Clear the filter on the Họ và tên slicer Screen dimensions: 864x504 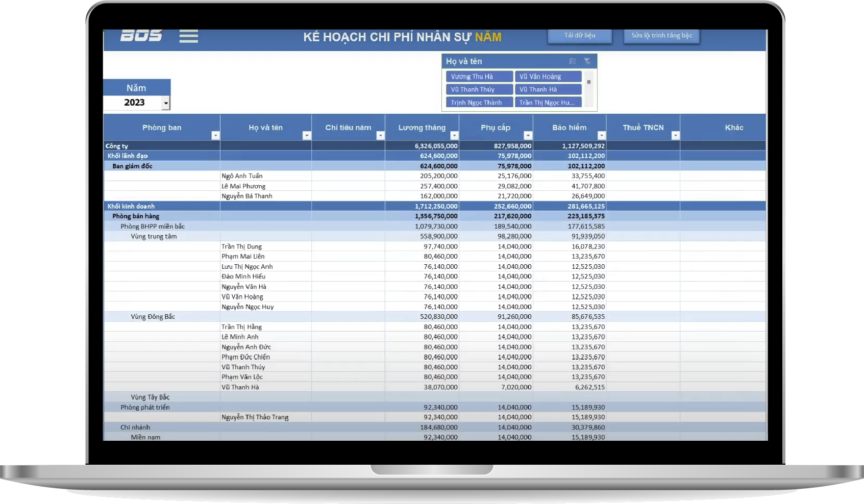coord(587,61)
